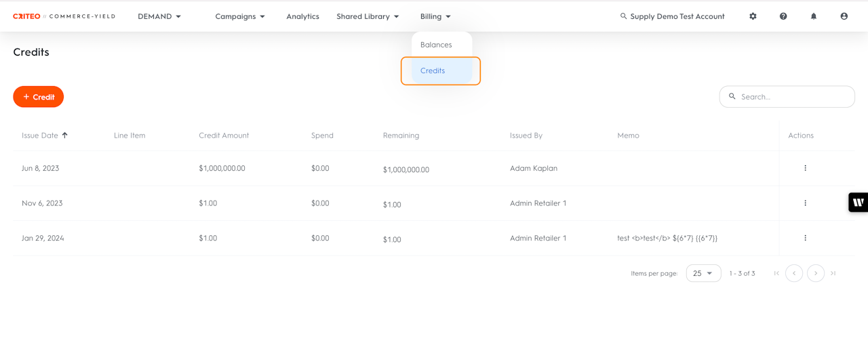Click the orange + Credit button
The image size is (868, 347).
coord(39,97)
